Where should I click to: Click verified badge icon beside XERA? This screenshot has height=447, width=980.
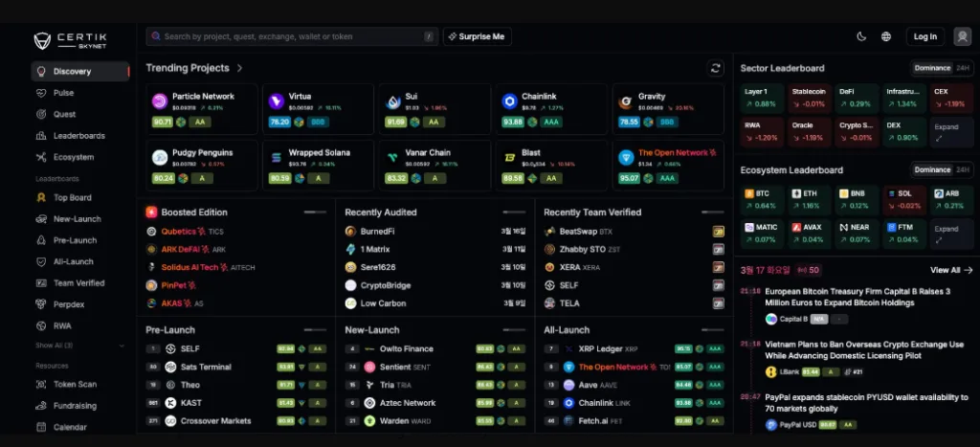point(719,267)
